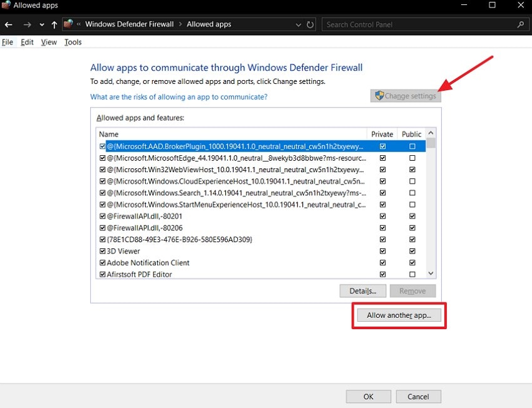Open the risks of allowing an app link
This screenshot has height=408, width=532.
point(179,96)
